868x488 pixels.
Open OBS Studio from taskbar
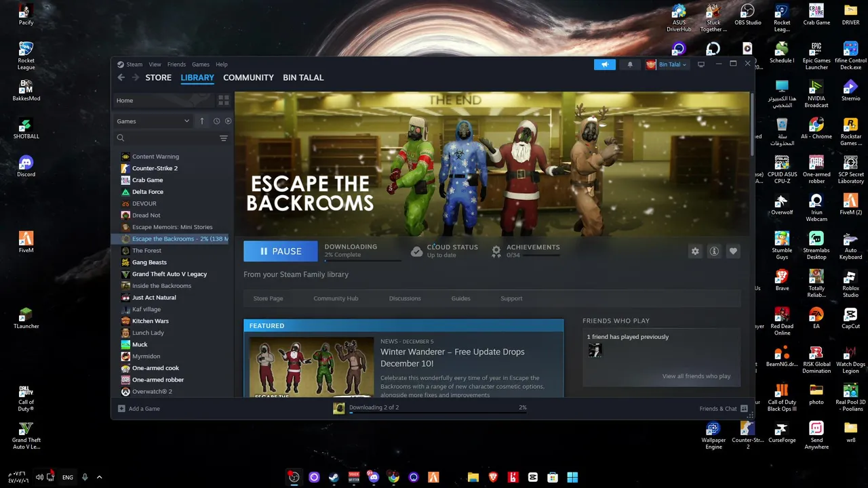pyautogui.click(x=294, y=477)
